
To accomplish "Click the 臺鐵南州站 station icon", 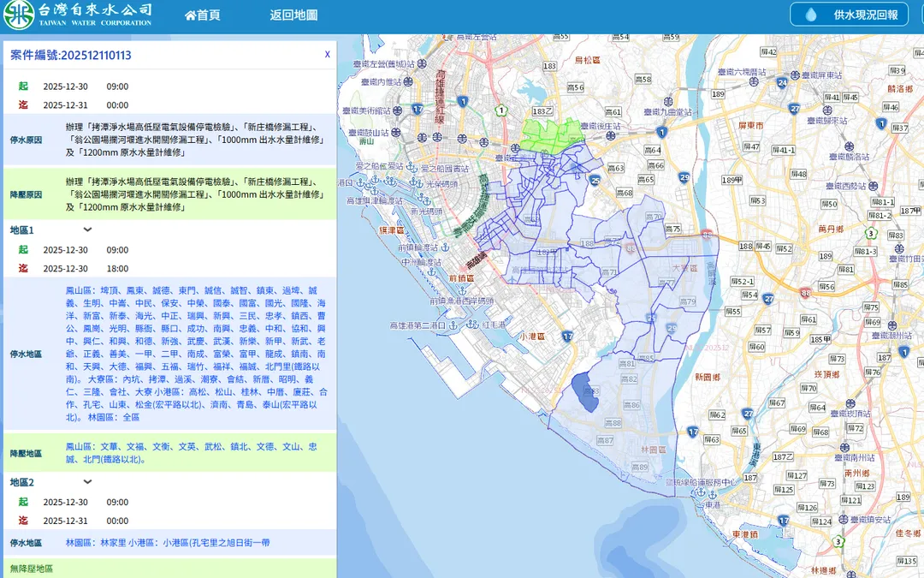I will [844, 448].
